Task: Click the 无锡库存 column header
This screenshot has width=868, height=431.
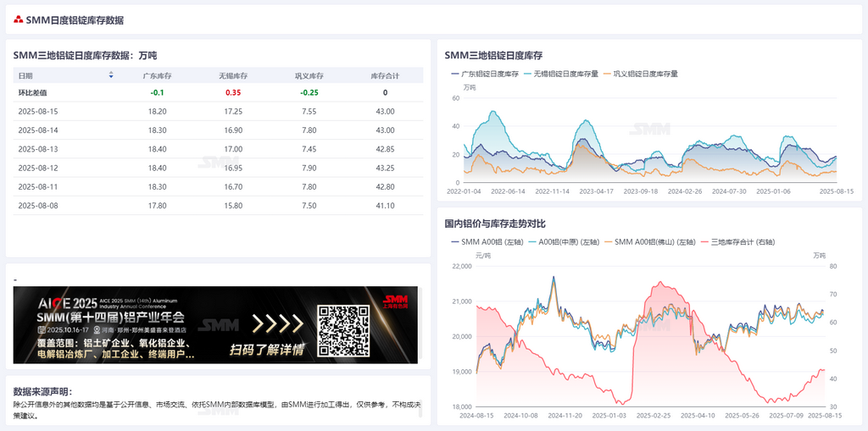Action: [233, 76]
